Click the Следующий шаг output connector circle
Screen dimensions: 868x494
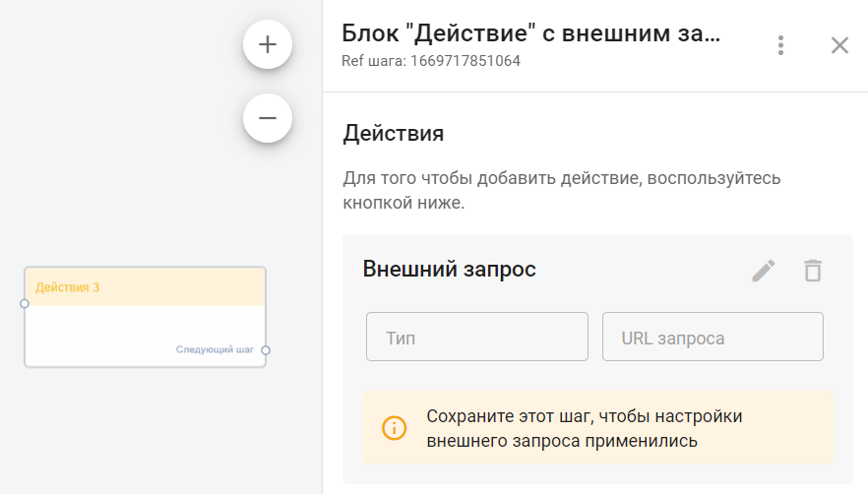tap(266, 349)
